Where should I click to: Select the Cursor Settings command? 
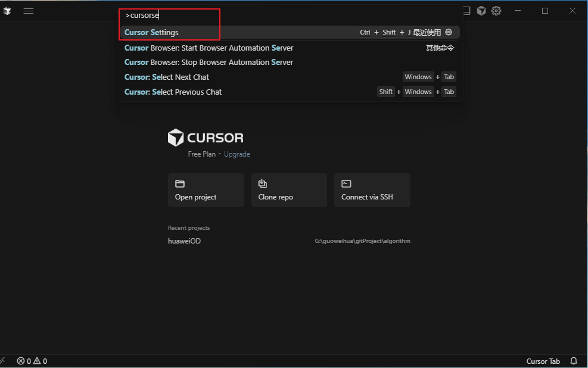pyautogui.click(x=289, y=32)
